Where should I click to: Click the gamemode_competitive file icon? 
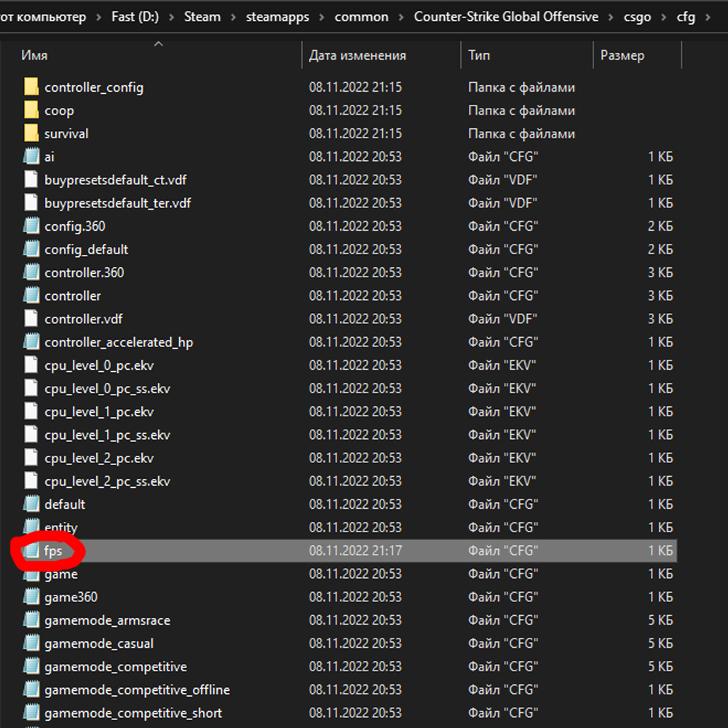(x=31, y=667)
